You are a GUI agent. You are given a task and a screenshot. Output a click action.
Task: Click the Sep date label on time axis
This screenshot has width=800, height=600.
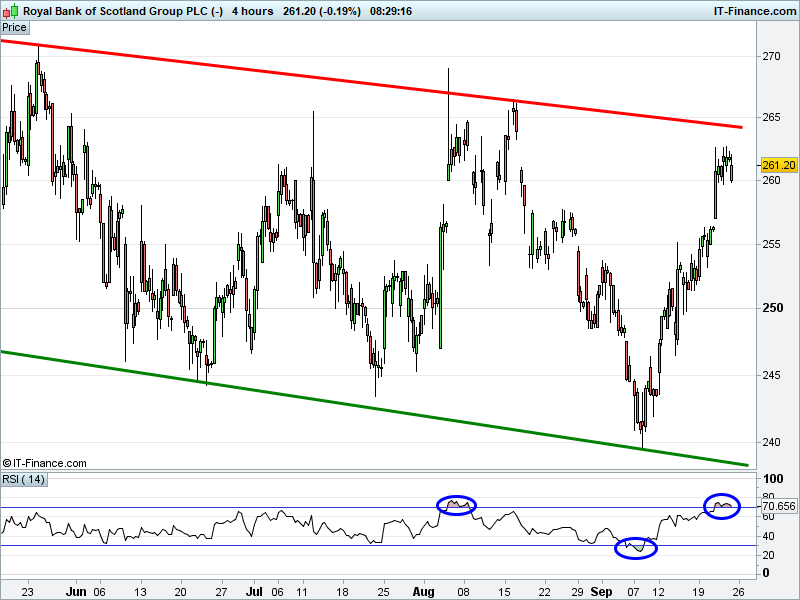601,592
